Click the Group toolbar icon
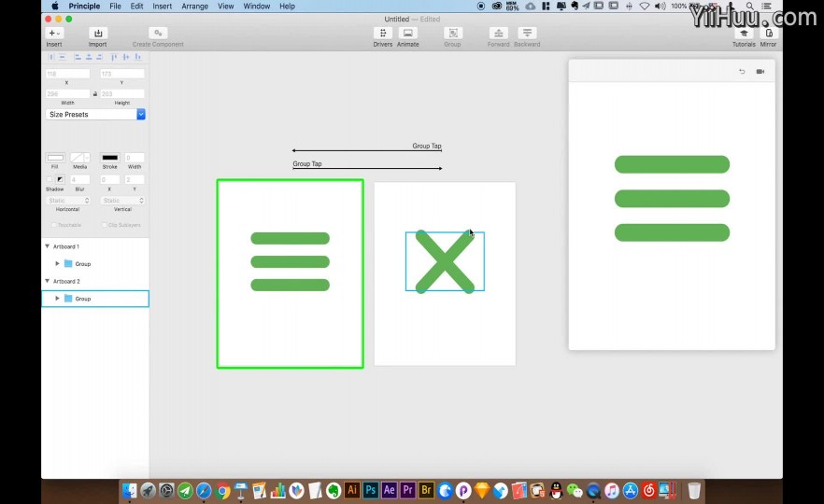 pyautogui.click(x=452, y=33)
